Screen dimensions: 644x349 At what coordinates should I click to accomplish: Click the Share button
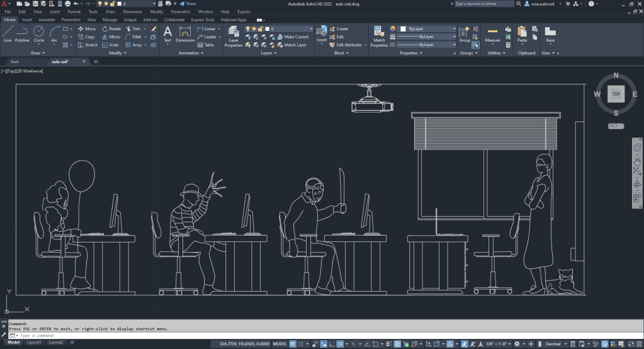coord(188,4)
